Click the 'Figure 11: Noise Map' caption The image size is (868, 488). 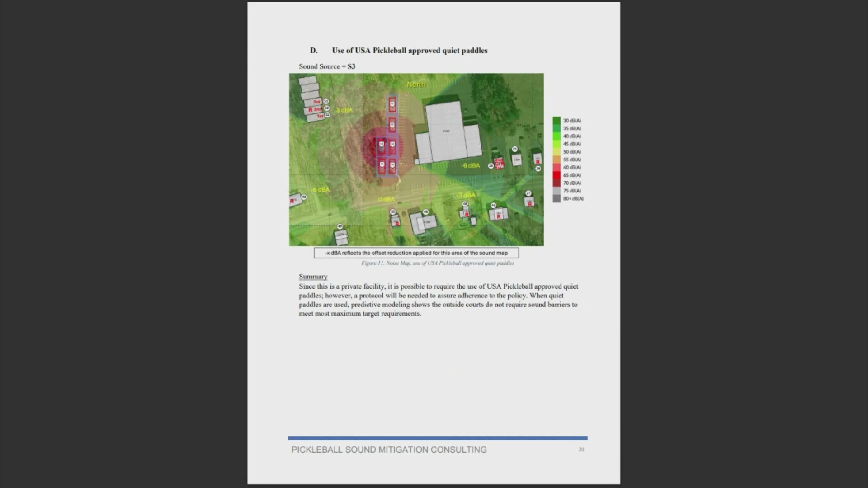click(x=437, y=263)
